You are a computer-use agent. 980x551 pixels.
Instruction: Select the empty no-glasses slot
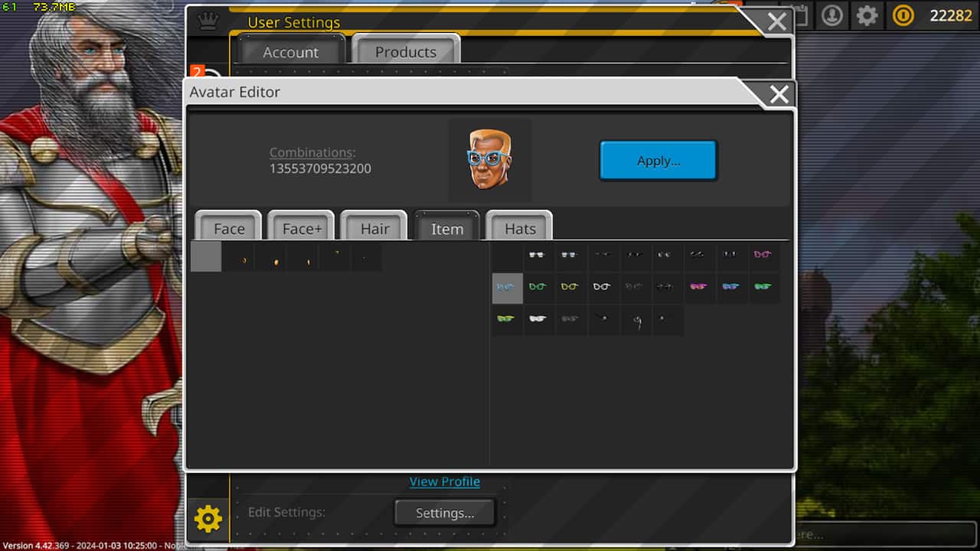point(505,256)
